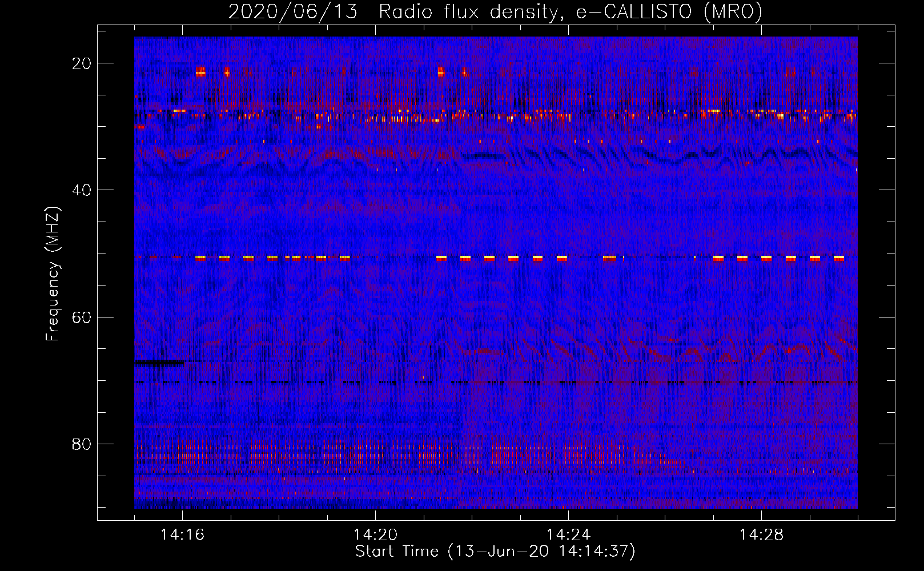Screen dimensions: 924x571
Task: Click the 2020/06/13 date in the title
Action: [292, 12]
